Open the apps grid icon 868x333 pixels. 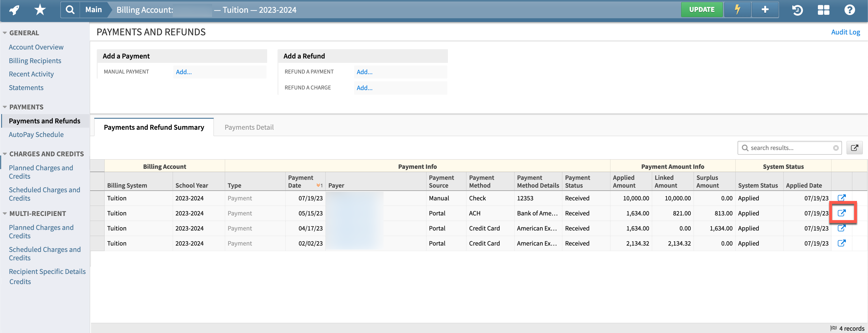click(x=823, y=10)
